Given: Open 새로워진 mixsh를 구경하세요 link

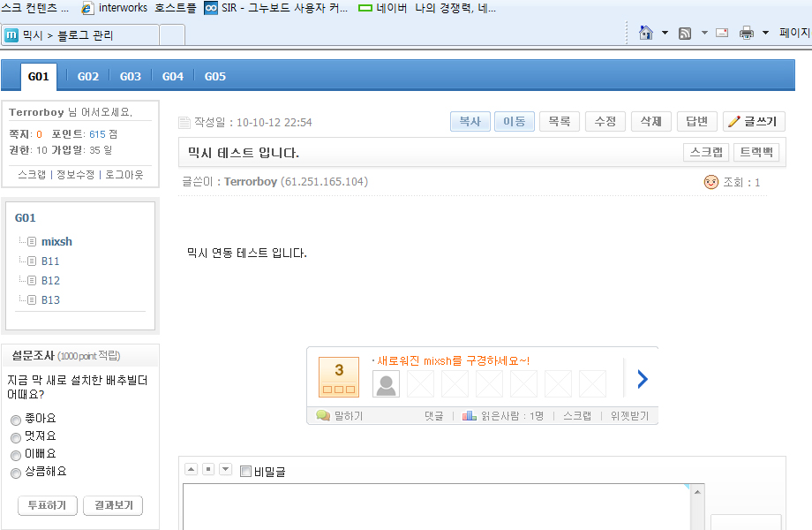Looking at the screenshot, I should [x=453, y=360].
